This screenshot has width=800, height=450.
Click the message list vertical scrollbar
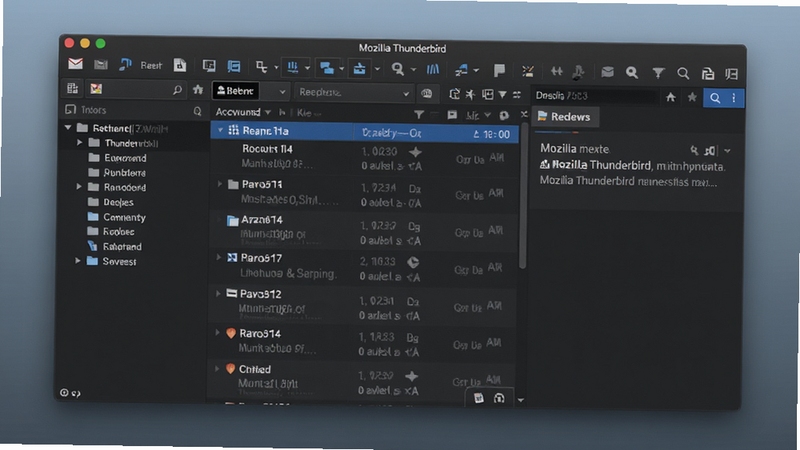(522, 196)
